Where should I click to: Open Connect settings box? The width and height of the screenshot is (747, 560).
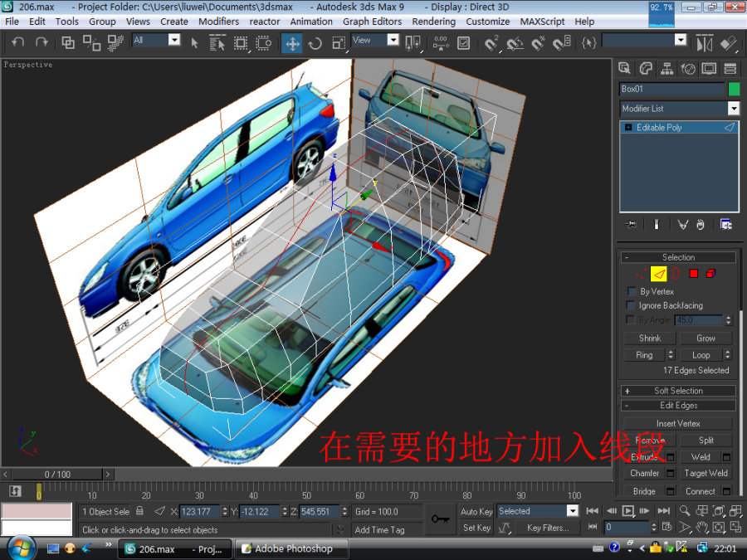(x=726, y=491)
